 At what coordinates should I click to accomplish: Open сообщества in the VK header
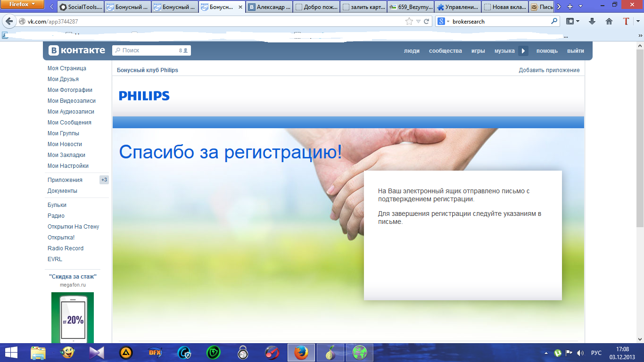point(446,51)
